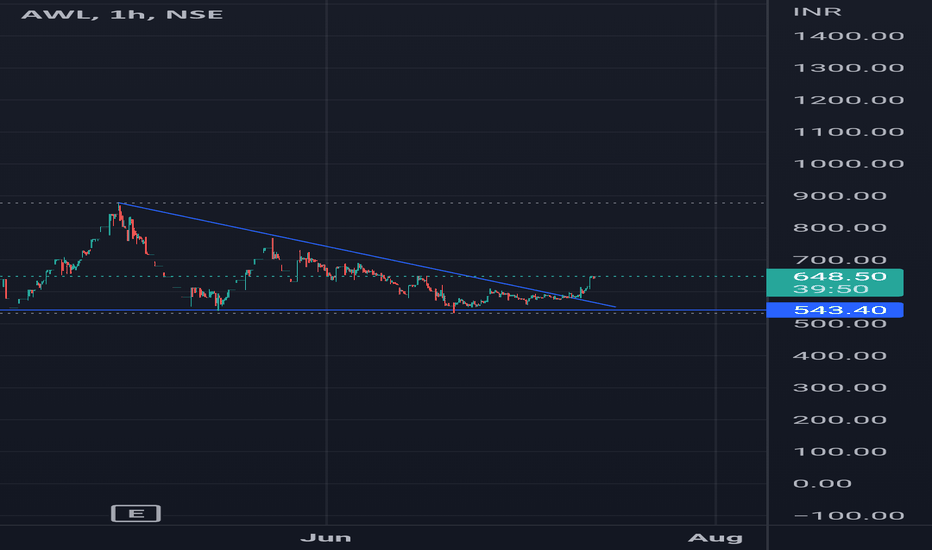Click the blue 543.40 price label
The width and height of the screenshot is (932, 550).
coord(835,310)
